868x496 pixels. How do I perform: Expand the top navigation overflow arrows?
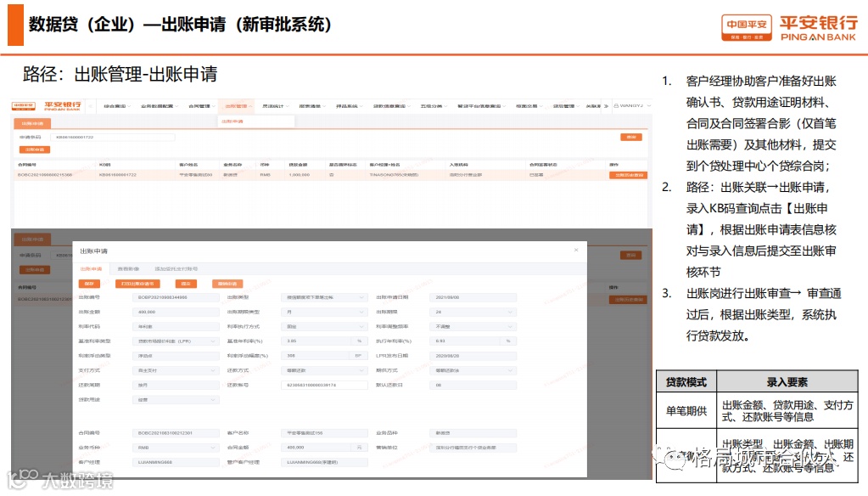(x=607, y=106)
